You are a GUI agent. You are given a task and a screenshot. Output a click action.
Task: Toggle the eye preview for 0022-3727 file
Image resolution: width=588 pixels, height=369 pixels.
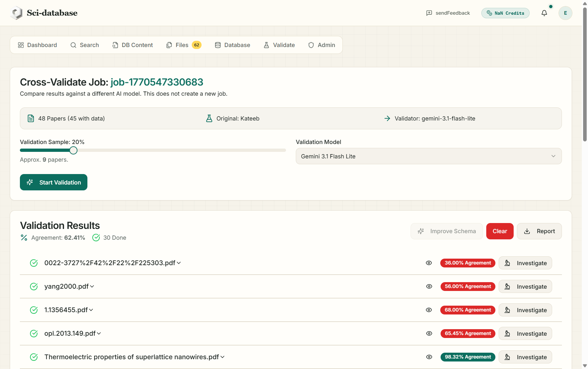pyautogui.click(x=429, y=263)
